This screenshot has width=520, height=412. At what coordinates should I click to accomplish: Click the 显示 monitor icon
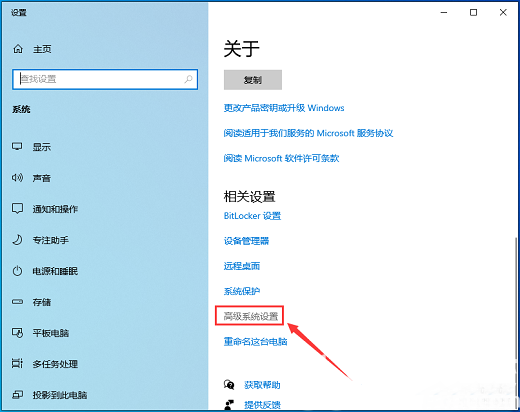[17, 147]
